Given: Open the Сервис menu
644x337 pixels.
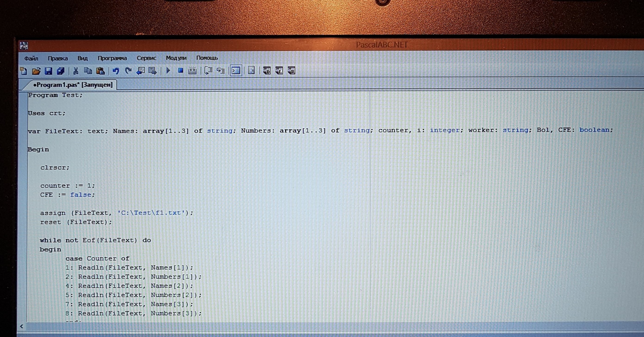Looking at the screenshot, I should tap(146, 58).
